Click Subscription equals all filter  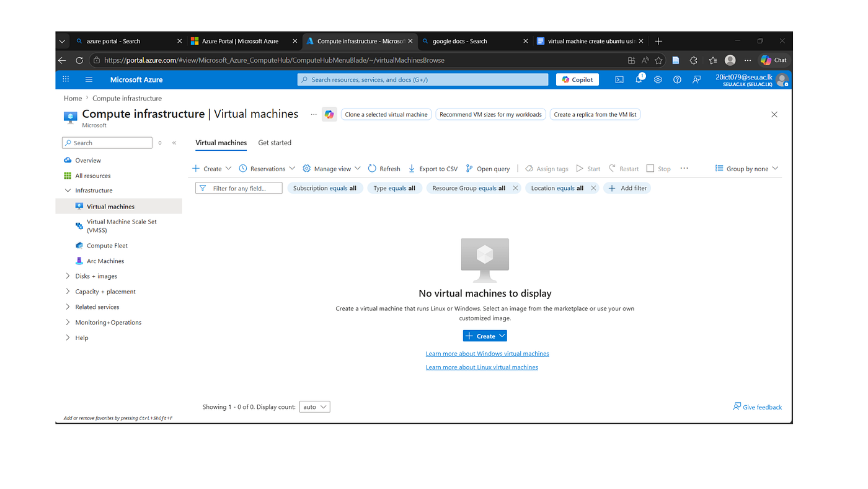point(325,188)
